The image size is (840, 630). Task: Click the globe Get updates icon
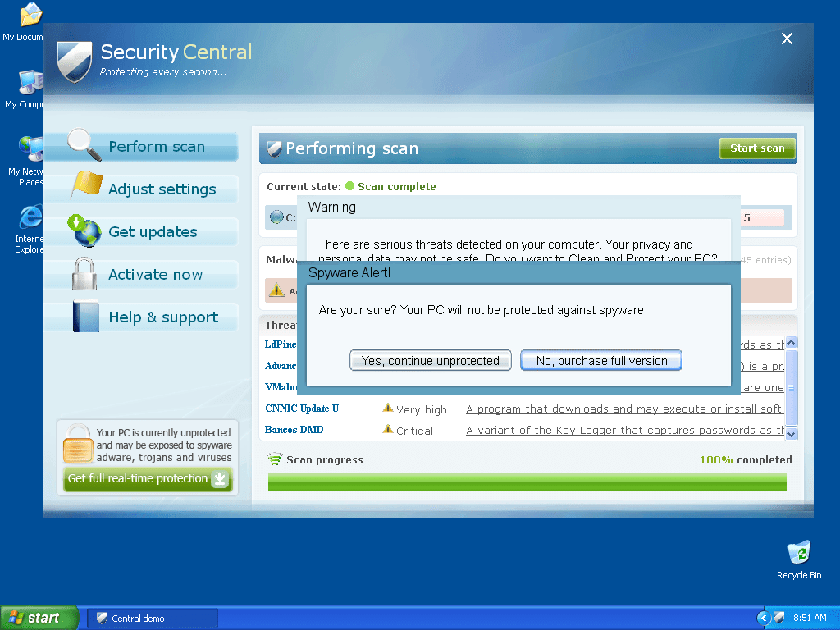pos(84,231)
